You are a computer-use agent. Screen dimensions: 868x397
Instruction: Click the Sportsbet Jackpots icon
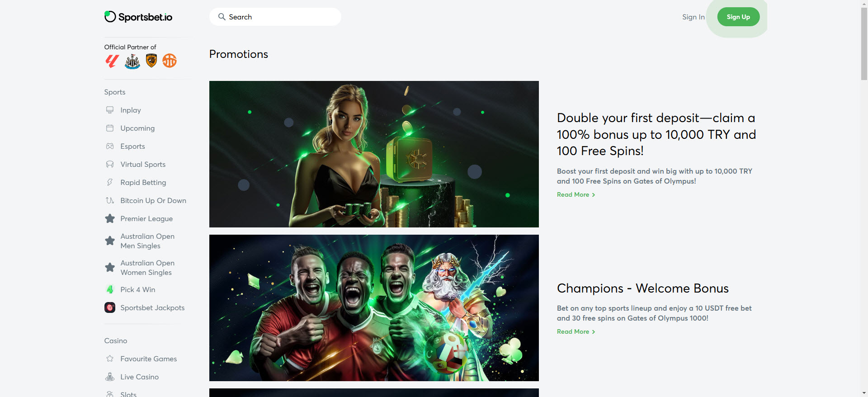[x=110, y=307]
